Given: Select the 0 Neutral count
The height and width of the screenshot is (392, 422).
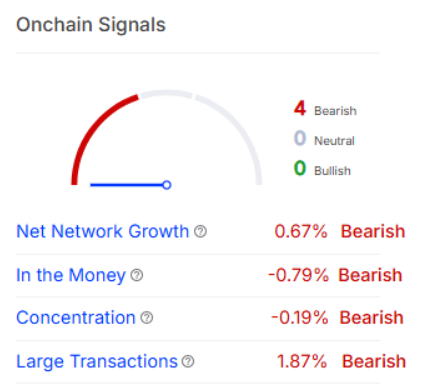Looking at the screenshot, I should pos(324,139).
